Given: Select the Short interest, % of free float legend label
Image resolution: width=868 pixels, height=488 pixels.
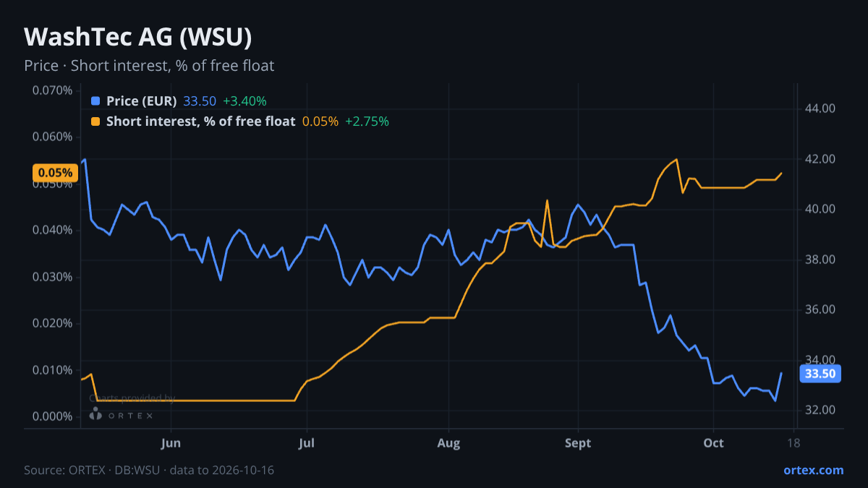Looking at the screenshot, I should pos(200,121).
